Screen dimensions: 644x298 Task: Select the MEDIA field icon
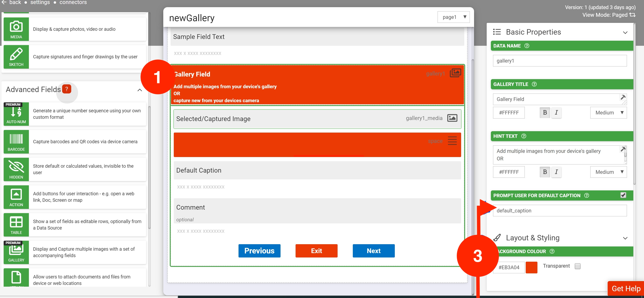(16, 29)
